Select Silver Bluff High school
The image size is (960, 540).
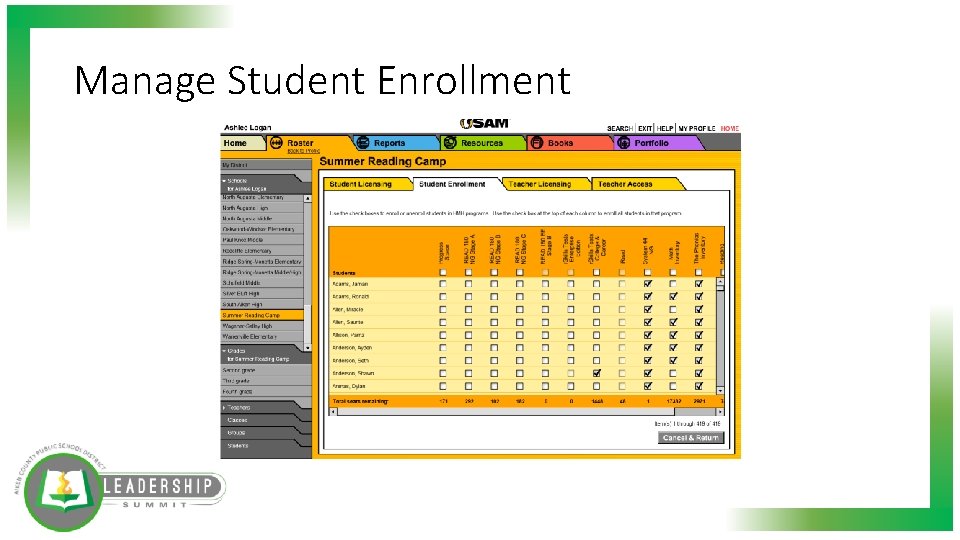pyautogui.click(x=262, y=294)
